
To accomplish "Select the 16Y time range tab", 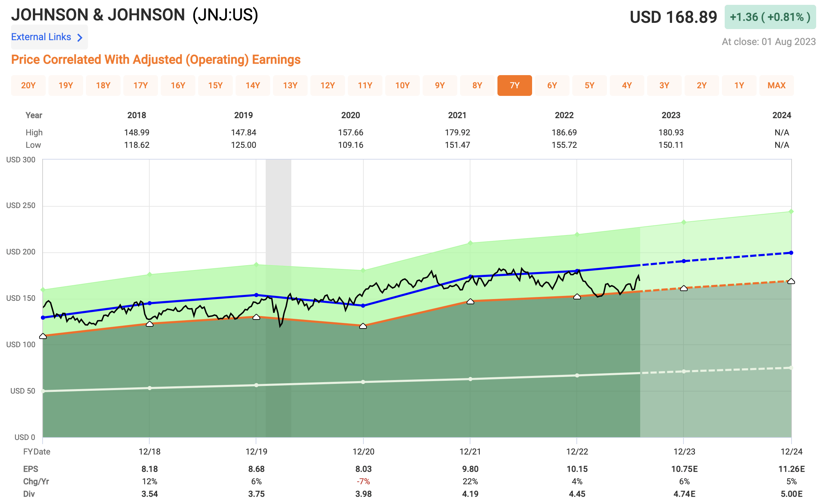I will 178,85.
